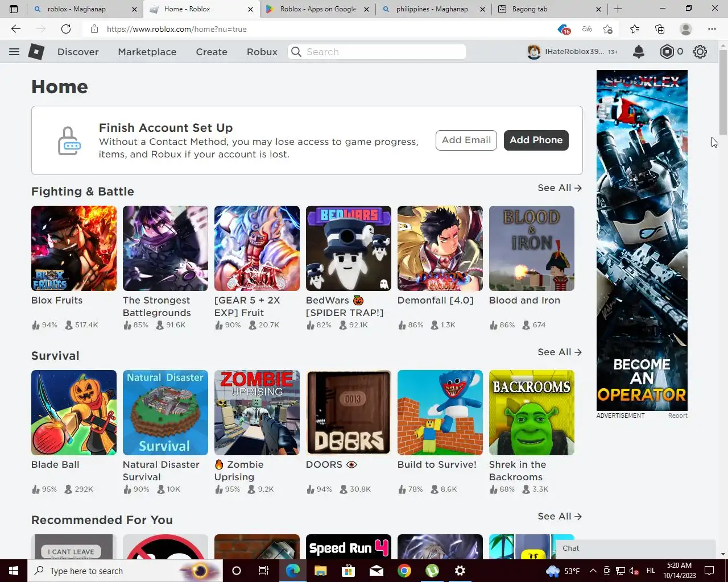
Task: Open the Robux balance icon
Action: [667, 52]
